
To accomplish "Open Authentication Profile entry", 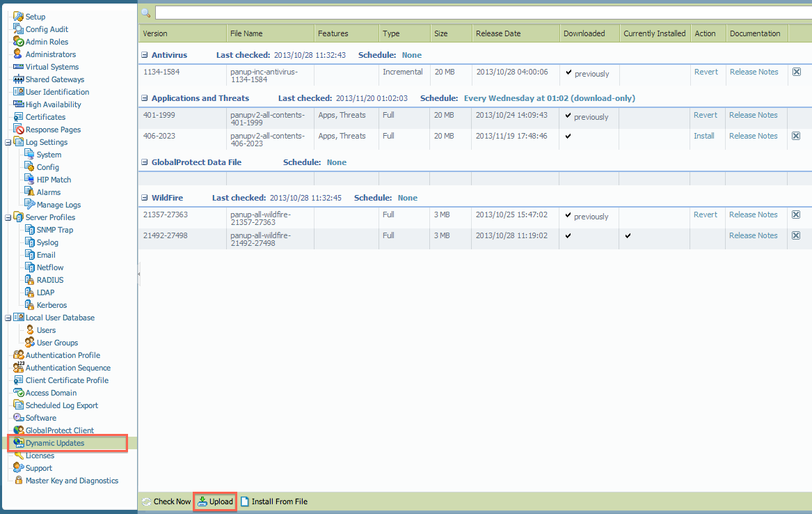I will [x=63, y=355].
